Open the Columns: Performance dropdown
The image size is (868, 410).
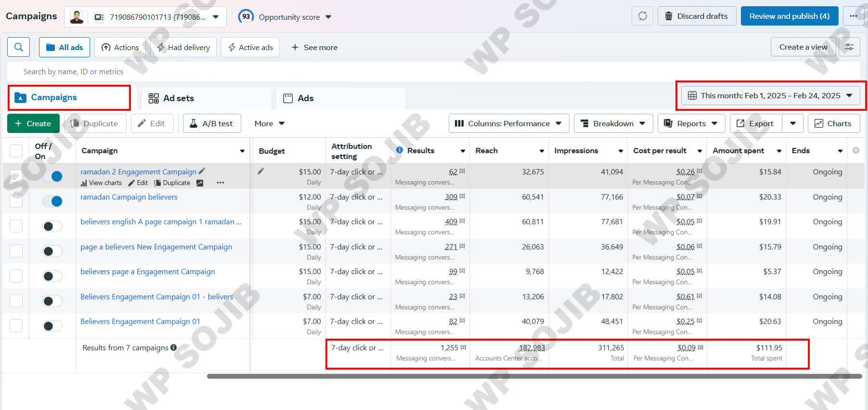[x=509, y=123]
